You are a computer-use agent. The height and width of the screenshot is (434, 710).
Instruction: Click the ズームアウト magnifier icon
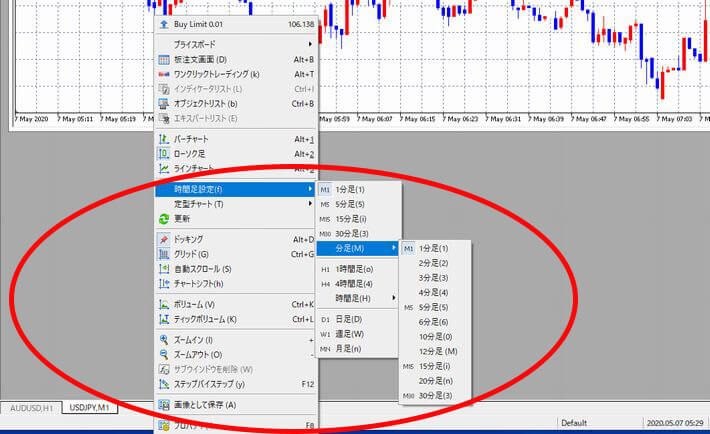pos(164,354)
